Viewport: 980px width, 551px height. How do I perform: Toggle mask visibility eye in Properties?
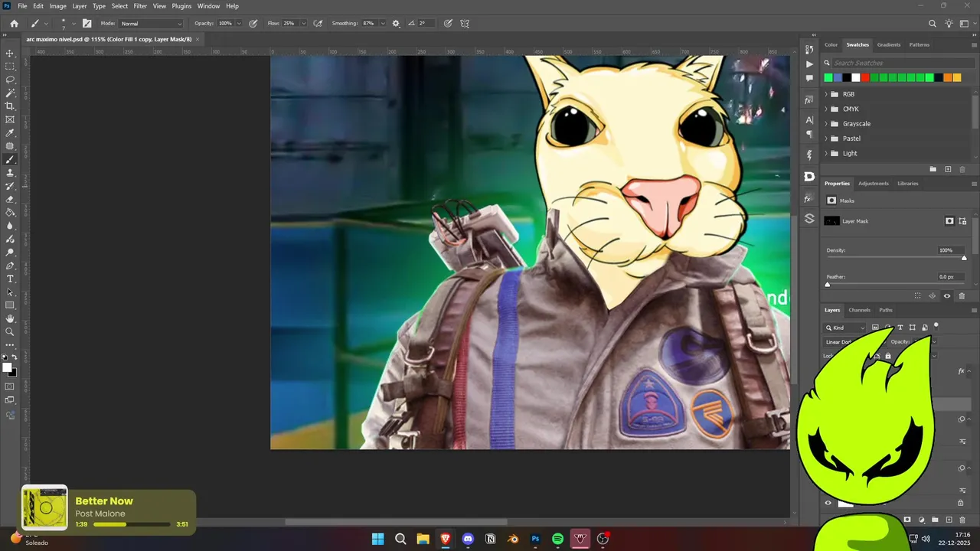coord(947,296)
